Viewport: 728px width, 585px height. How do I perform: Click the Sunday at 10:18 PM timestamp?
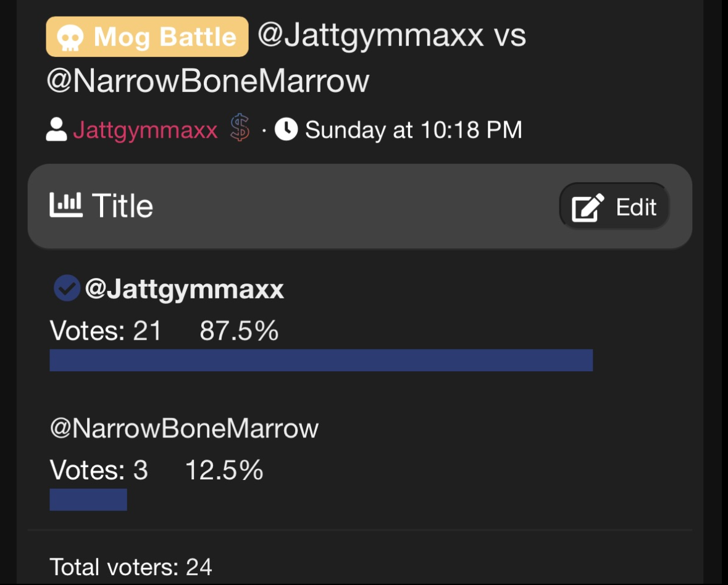(x=413, y=130)
